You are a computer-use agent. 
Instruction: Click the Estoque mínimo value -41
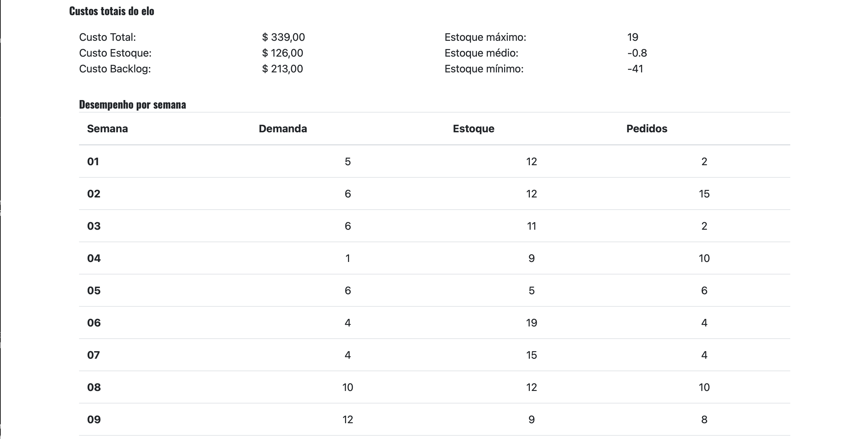(x=635, y=69)
